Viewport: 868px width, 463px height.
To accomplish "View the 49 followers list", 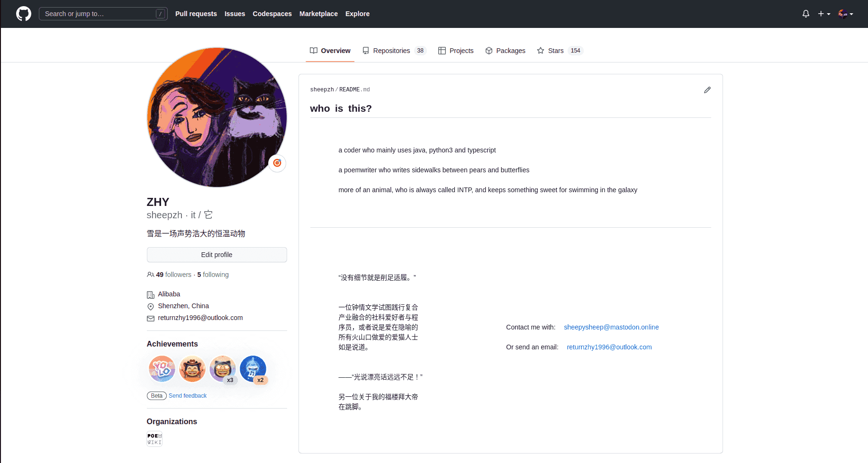I will 173,275.
